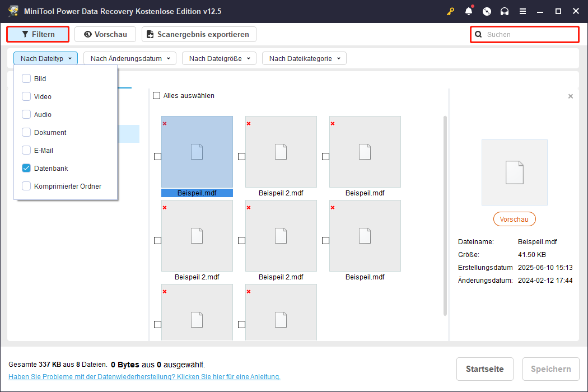Click into the Suchen search field

(x=525, y=35)
